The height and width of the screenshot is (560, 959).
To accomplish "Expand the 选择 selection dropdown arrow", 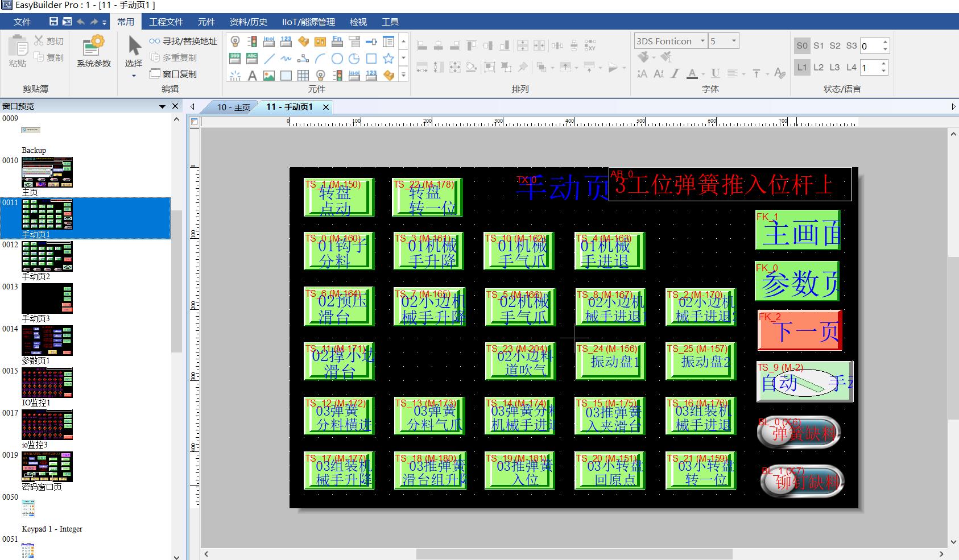I will coord(134,76).
